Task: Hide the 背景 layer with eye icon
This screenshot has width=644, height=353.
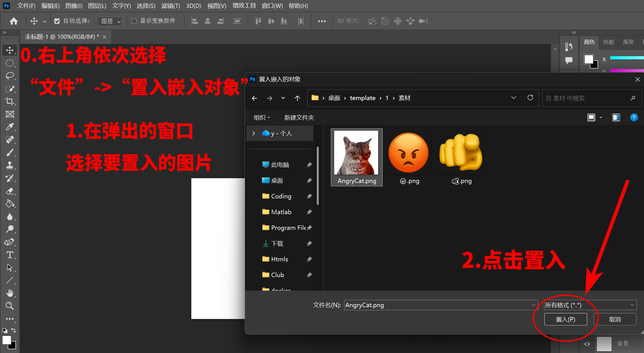Action: coord(587,344)
